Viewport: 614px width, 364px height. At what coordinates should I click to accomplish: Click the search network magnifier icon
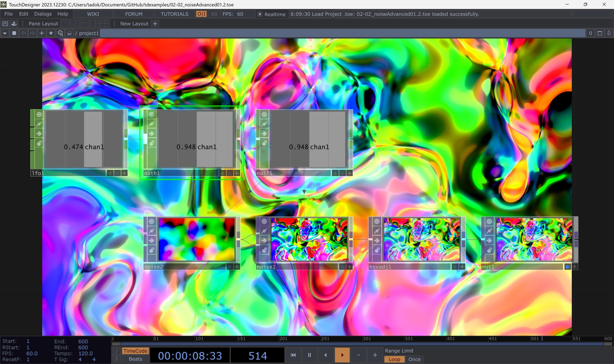click(60, 33)
